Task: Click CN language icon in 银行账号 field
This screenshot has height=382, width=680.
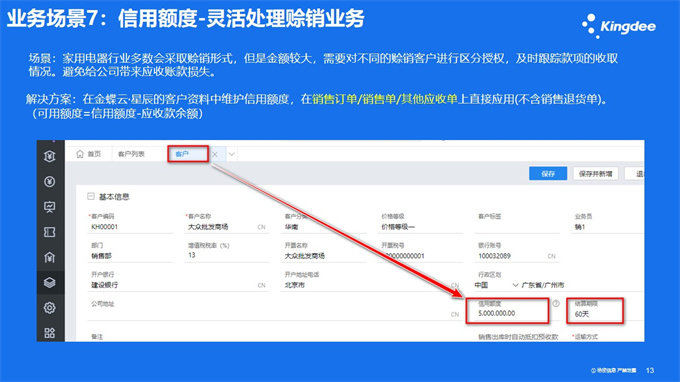Action: (551, 256)
